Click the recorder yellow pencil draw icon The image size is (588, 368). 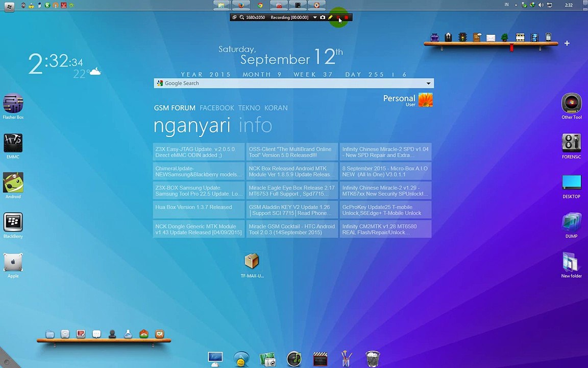click(x=330, y=17)
